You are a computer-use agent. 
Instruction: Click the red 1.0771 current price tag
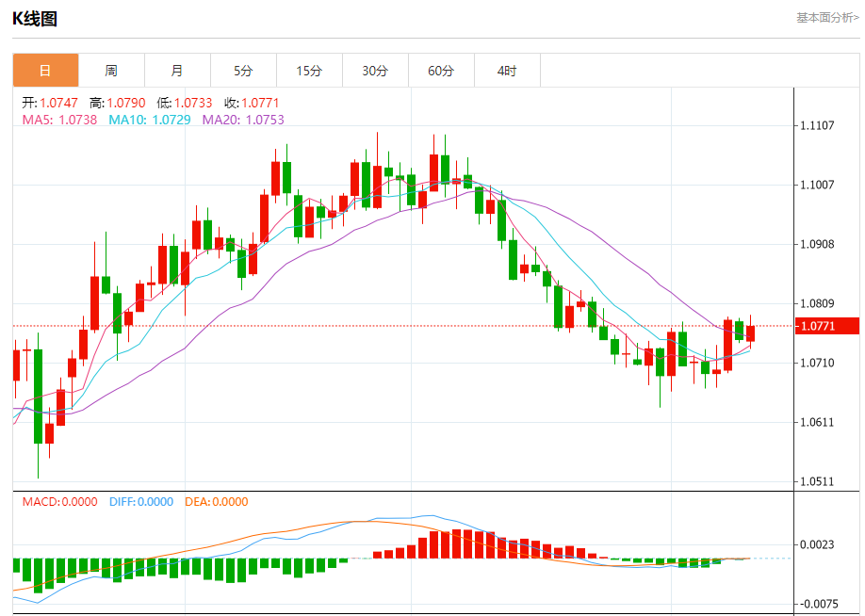[827, 326]
